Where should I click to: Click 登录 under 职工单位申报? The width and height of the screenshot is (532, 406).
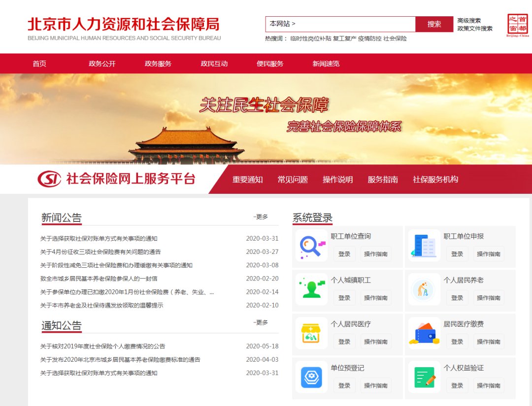[457, 254]
